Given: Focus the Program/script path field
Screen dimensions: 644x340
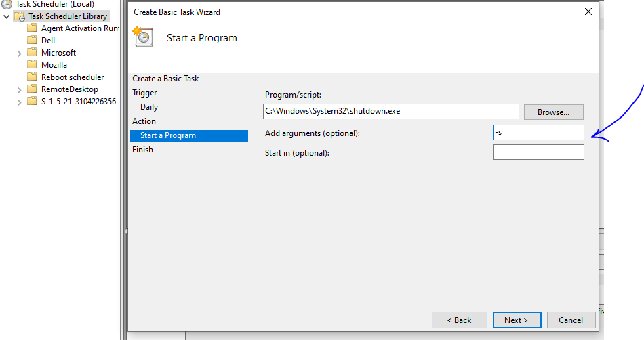Looking at the screenshot, I should (x=391, y=111).
